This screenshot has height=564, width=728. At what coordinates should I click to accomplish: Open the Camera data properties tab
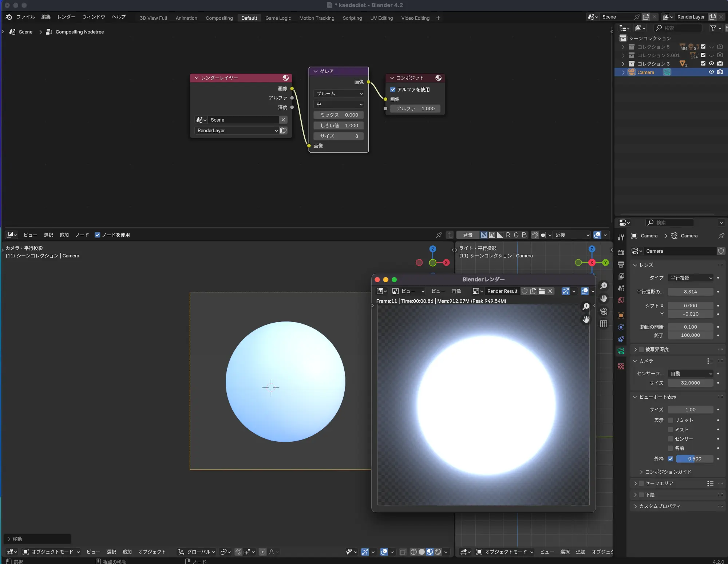pos(621,351)
